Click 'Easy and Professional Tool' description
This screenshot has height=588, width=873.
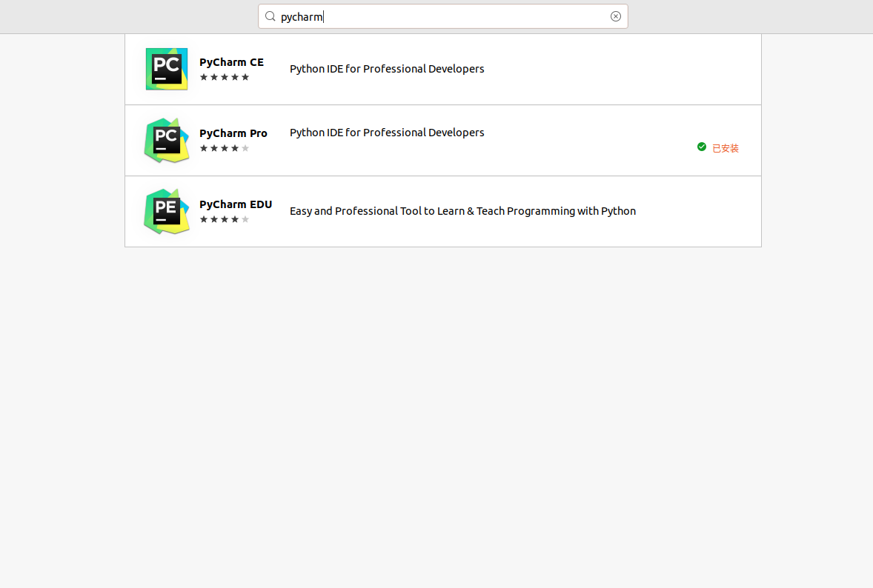[462, 211]
